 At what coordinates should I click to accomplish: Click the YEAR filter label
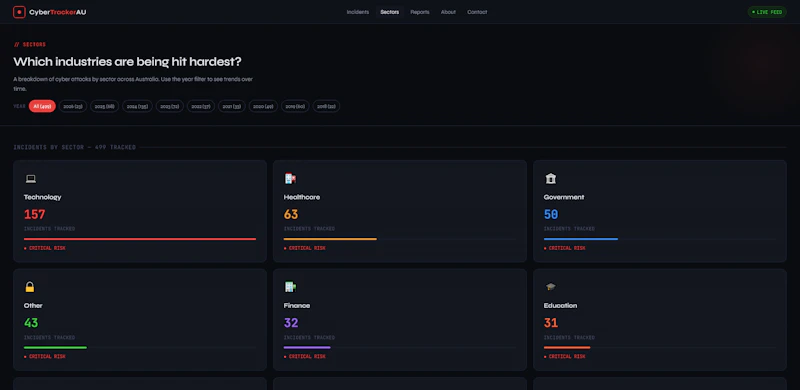19,106
